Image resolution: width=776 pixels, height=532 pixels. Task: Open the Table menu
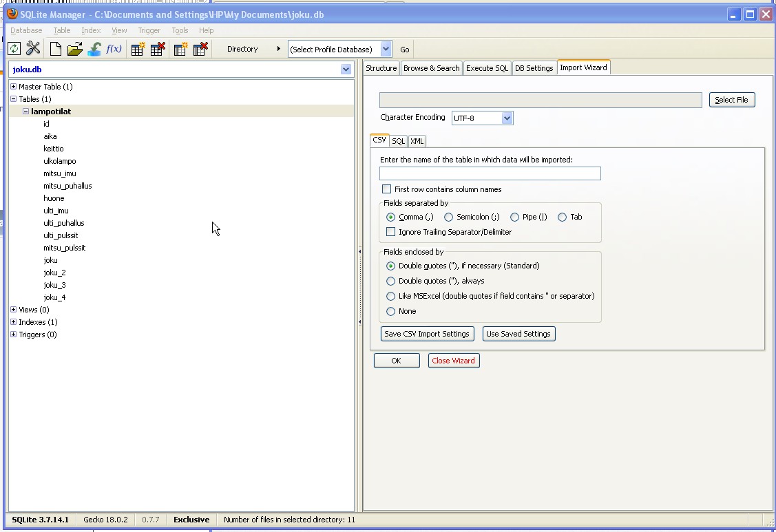point(62,30)
